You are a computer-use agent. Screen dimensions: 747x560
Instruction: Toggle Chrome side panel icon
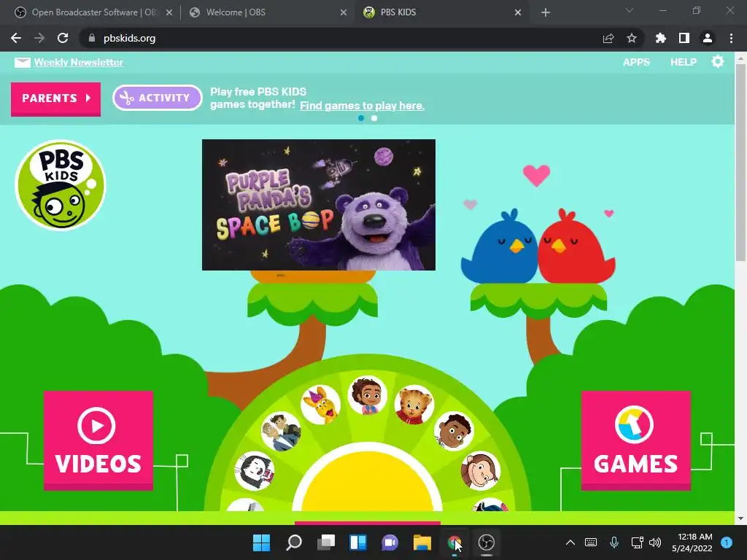point(684,38)
